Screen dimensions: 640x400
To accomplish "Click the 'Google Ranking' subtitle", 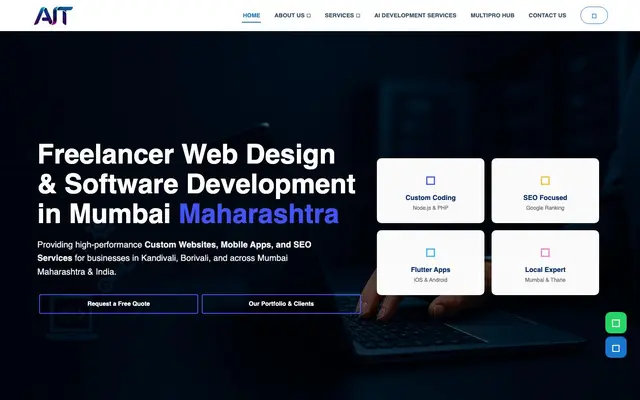I will tap(545, 208).
